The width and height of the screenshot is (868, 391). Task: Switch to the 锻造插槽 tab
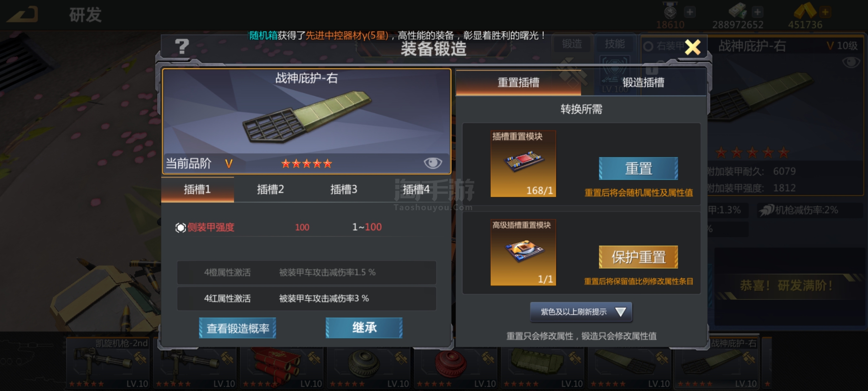click(643, 82)
